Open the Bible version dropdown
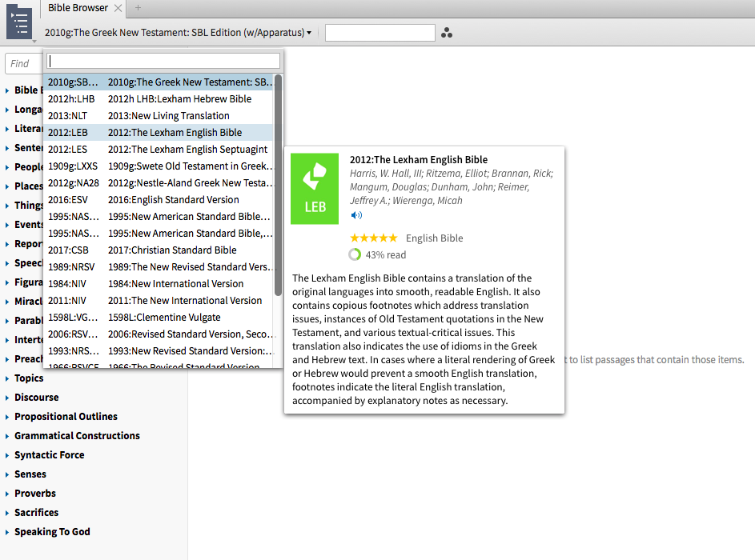The height and width of the screenshot is (560, 755). click(179, 33)
